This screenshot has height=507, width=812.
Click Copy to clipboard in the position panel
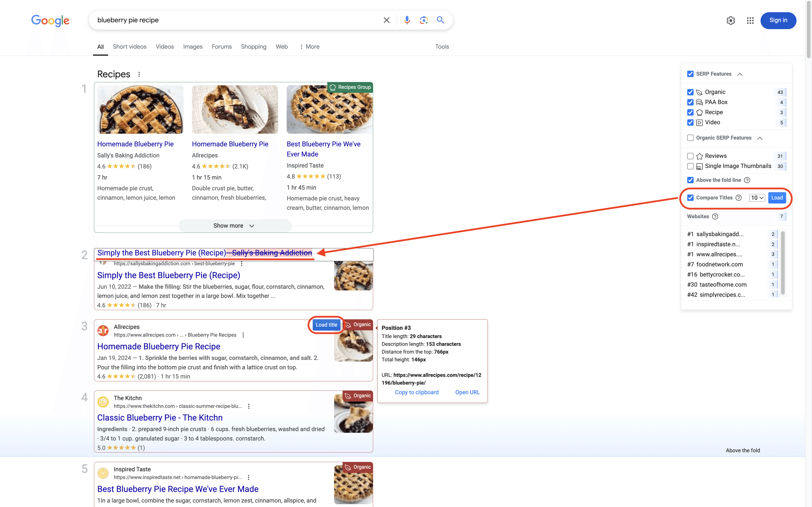coord(417,392)
